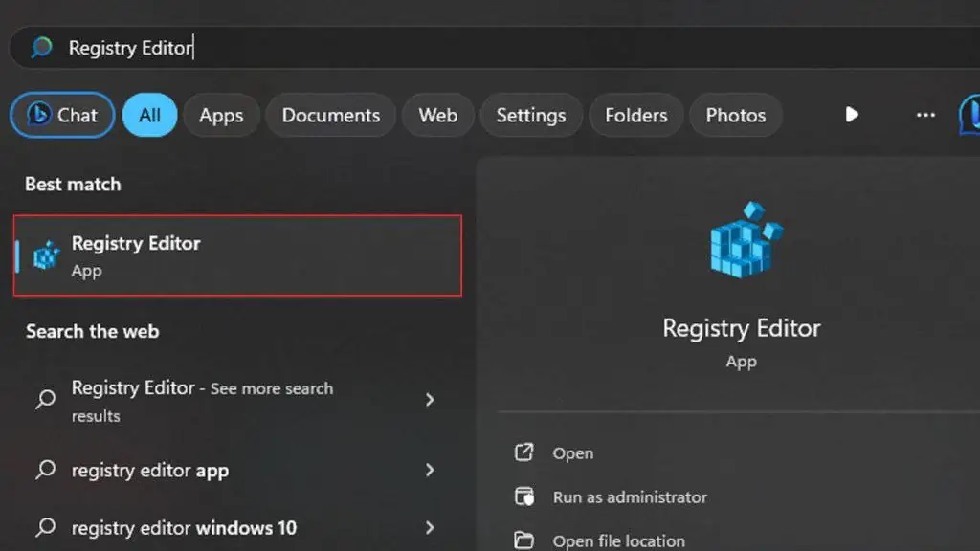Open the three-dot more options menu
Image resolution: width=980 pixels, height=551 pixels.
pos(925,115)
